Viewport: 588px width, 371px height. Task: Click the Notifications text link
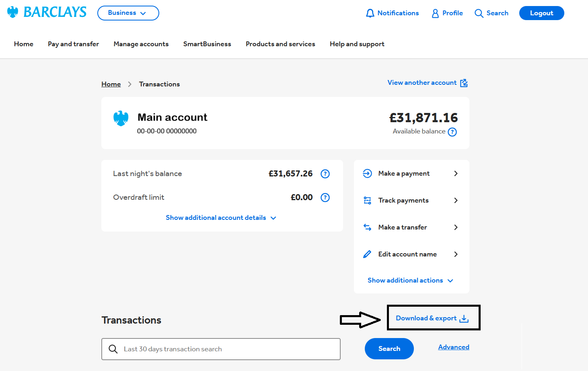[x=398, y=13]
